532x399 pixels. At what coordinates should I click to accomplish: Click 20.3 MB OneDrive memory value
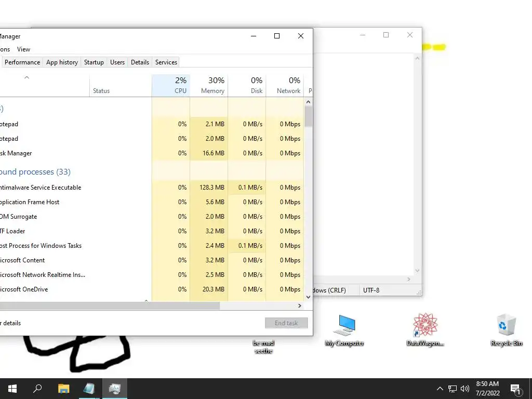coord(214,289)
